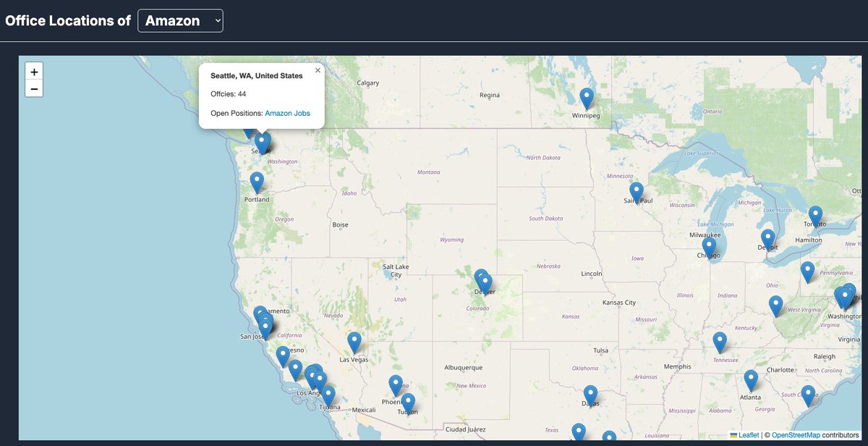Click the Memphis map label

point(677,366)
